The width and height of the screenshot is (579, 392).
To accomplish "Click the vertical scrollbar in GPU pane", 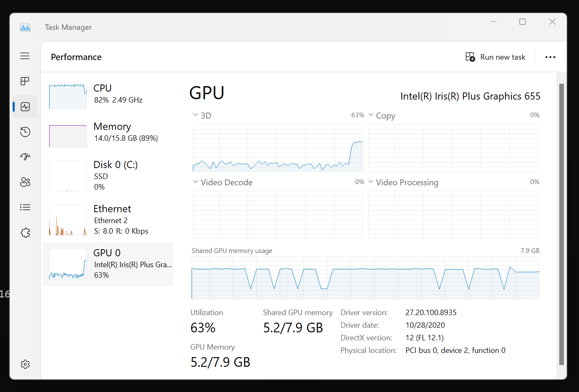I will click(561, 224).
